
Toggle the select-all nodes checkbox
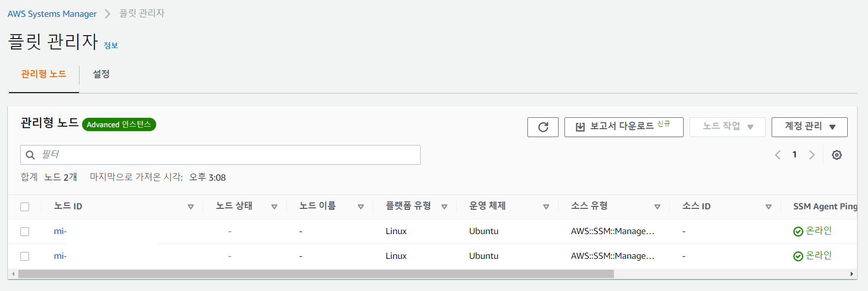[x=25, y=207]
